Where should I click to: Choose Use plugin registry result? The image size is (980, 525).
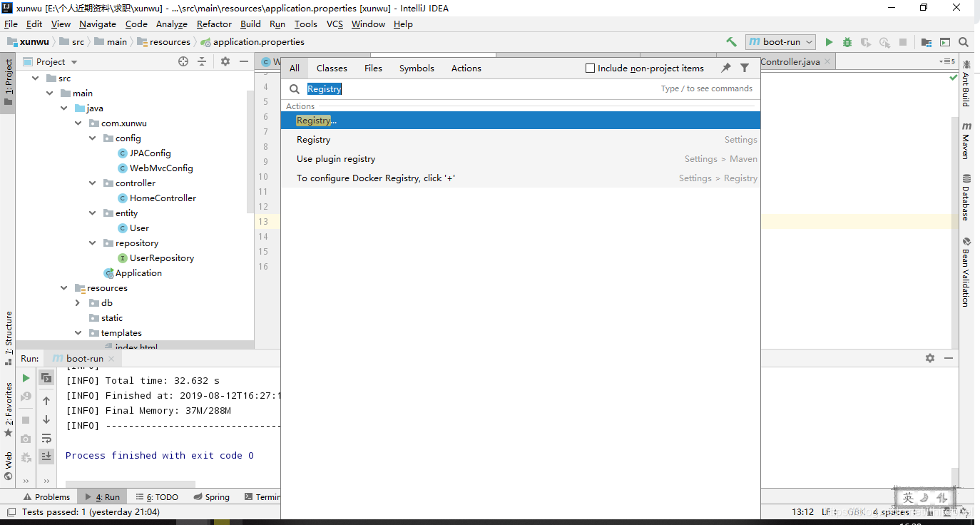[521, 159]
